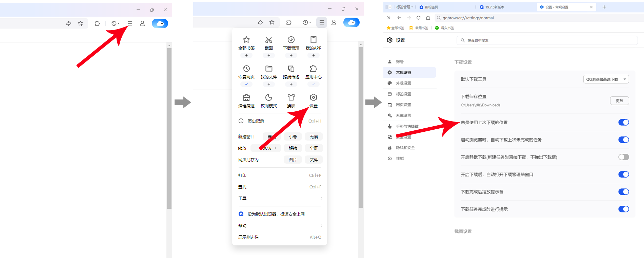The height and width of the screenshot is (258, 644).
Task: Click 小号 new window button
Action: point(293,136)
